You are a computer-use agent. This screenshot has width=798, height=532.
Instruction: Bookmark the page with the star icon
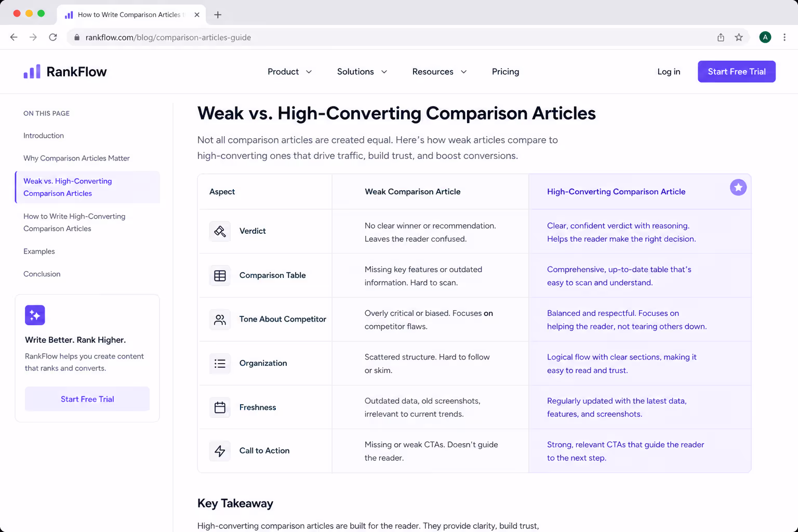[739, 37]
